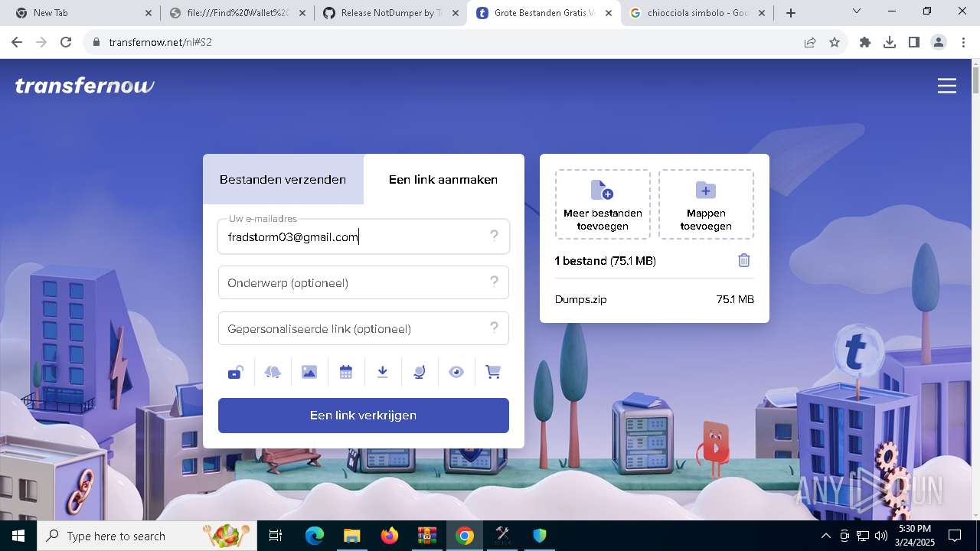The image size is (980, 551).
Task: Select Een link aanmaken tab
Action: 443,180
